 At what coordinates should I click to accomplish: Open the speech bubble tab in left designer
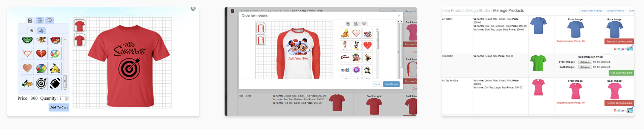pyautogui.click(x=50, y=20)
